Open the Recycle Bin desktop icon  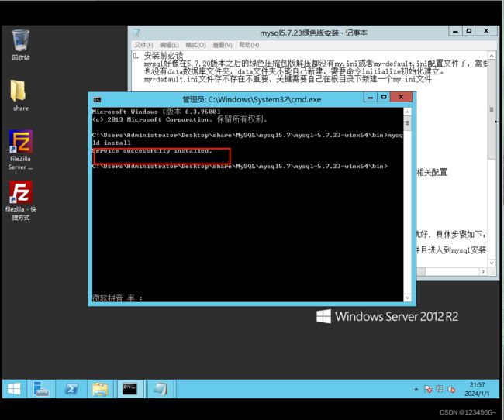[x=21, y=45]
